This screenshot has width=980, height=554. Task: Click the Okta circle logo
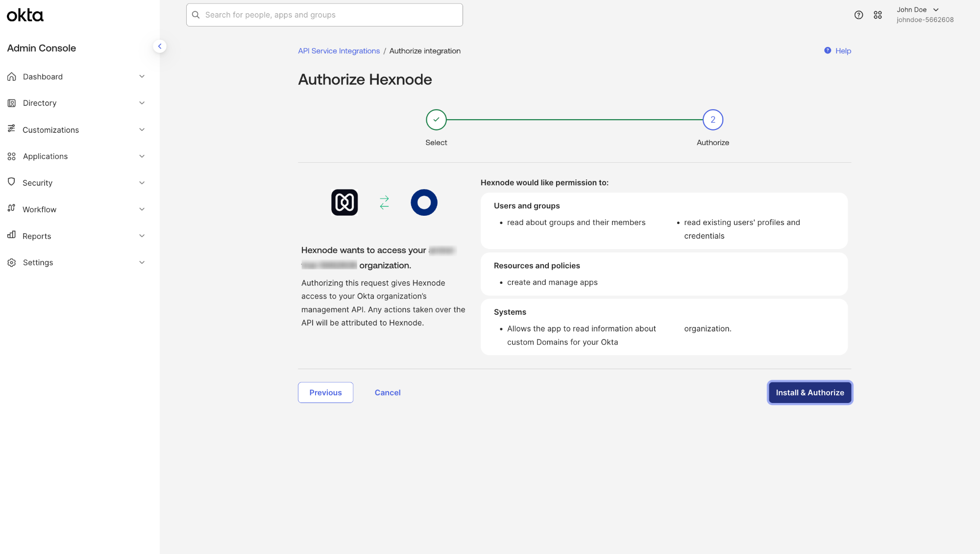pos(424,202)
